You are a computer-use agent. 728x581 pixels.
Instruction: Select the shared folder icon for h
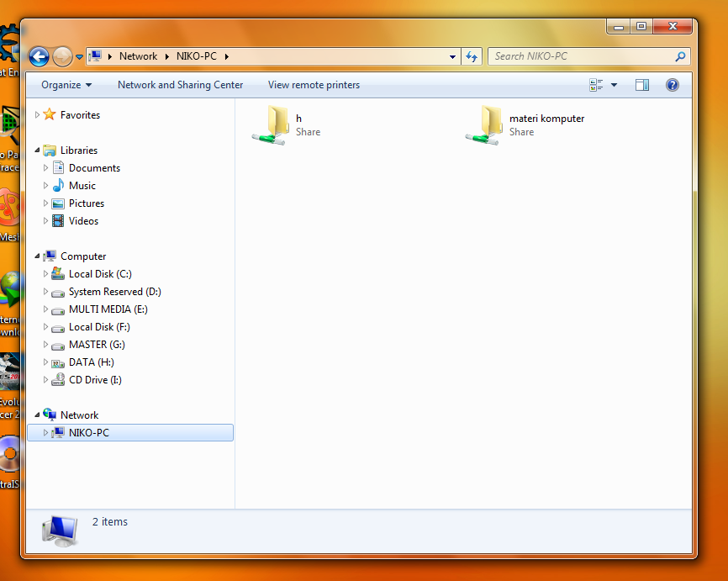click(270, 125)
